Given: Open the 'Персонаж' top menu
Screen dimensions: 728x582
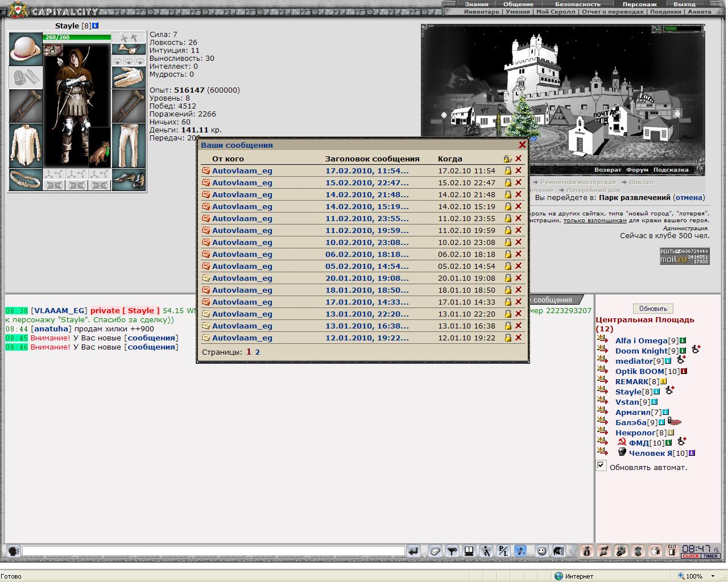Looking at the screenshot, I should tap(639, 4).
